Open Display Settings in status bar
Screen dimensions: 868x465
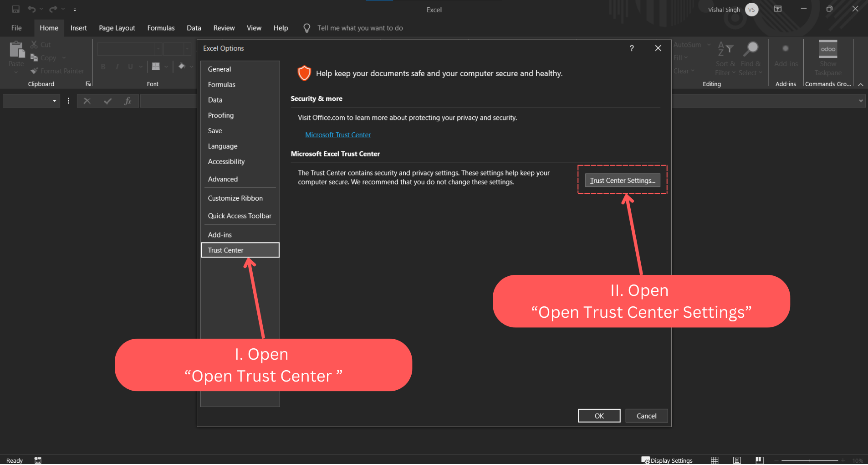coord(667,460)
